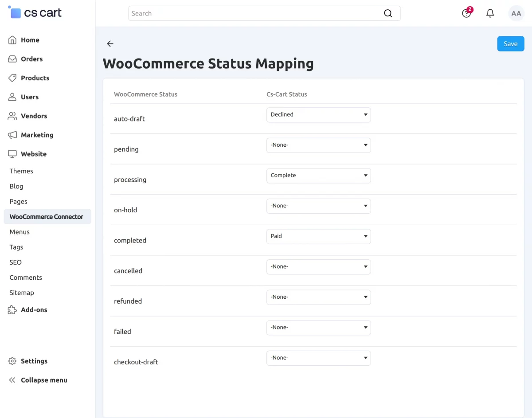Open the Sitemap submenu item
This screenshot has height=418, width=532.
22,293
